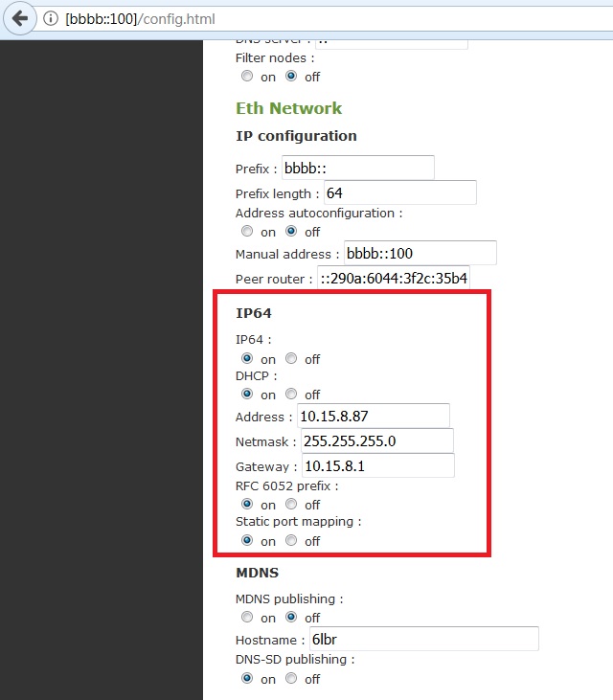Click the Manual address label
Image resolution: width=613 pixels, height=700 pixels.
pyautogui.click(x=287, y=254)
